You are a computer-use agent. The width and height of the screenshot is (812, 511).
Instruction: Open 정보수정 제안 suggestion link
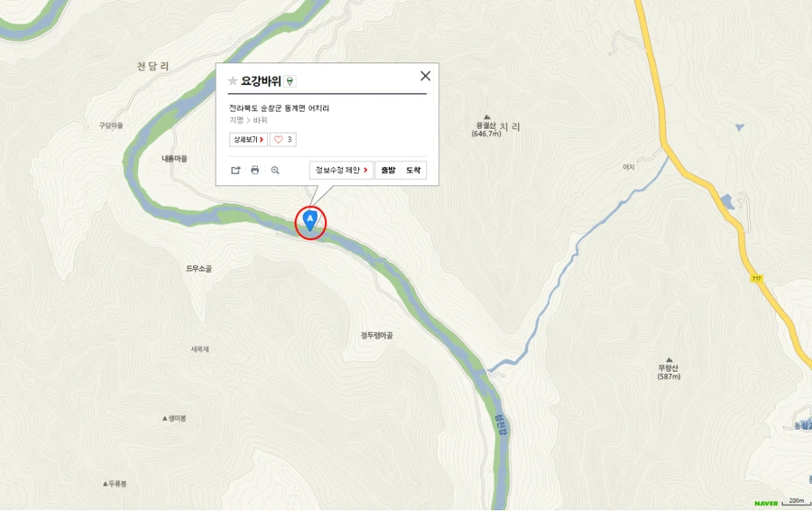click(x=341, y=170)
